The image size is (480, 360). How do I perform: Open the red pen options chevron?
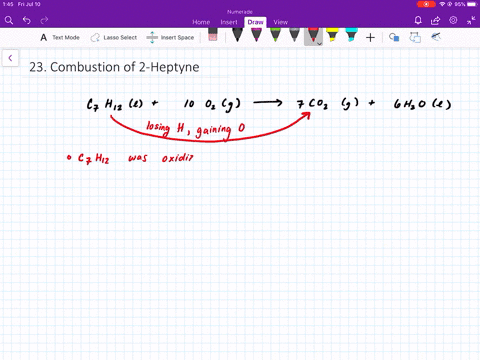(x=319, y=43)
